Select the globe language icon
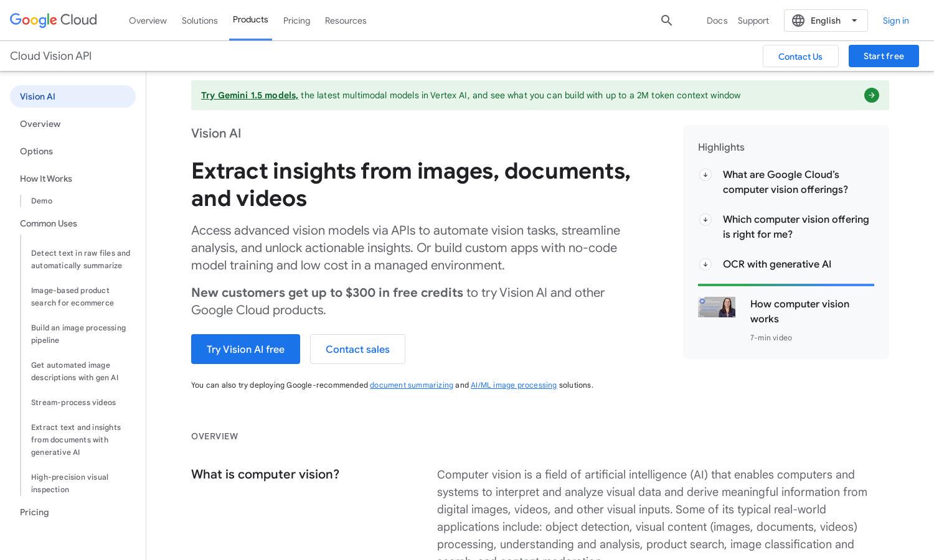Viewport: 934px width, 560px height. 798,21
